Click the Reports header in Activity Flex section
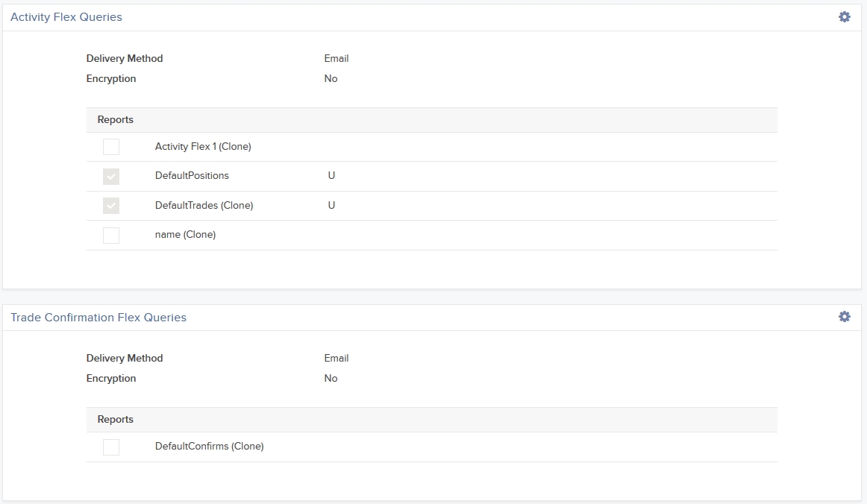Screen dimensions: 867x504 116,120
